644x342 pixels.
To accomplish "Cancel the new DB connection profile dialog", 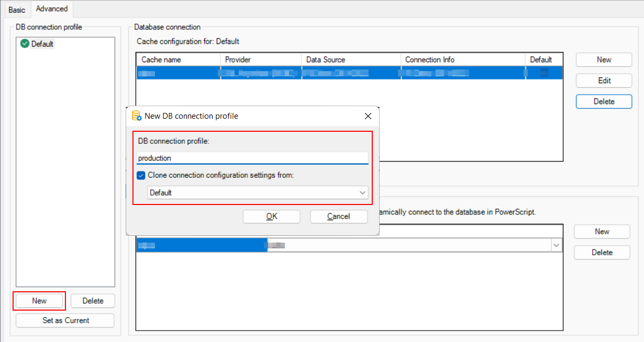I will 338,216.
